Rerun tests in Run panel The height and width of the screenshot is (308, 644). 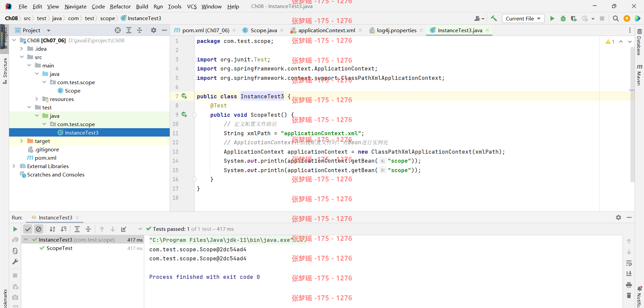point(15,229)
